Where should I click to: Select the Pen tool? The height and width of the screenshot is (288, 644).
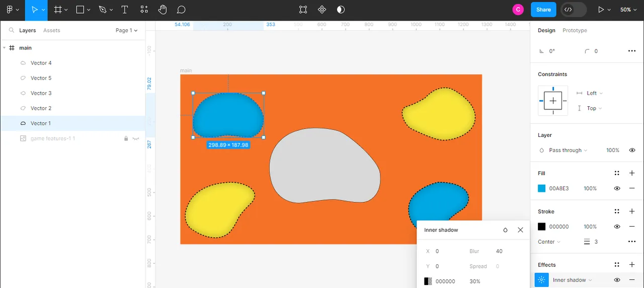click(x=103, y=10)
